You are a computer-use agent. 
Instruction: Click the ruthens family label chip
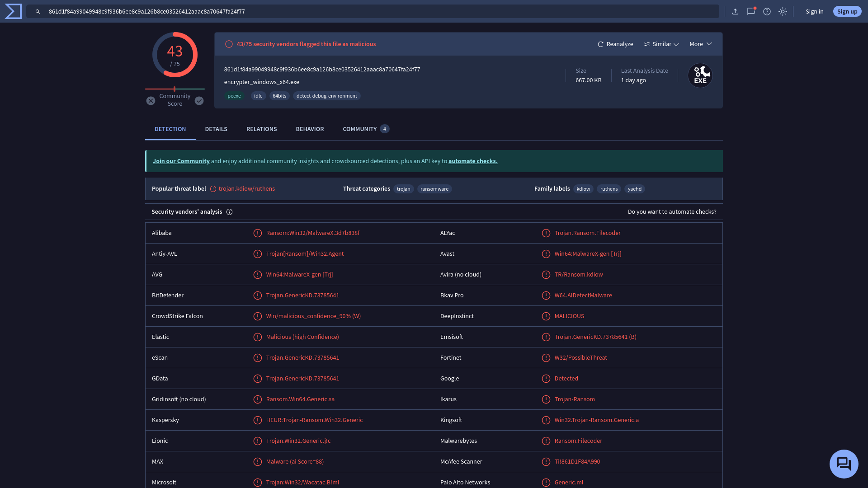(609, 189)
